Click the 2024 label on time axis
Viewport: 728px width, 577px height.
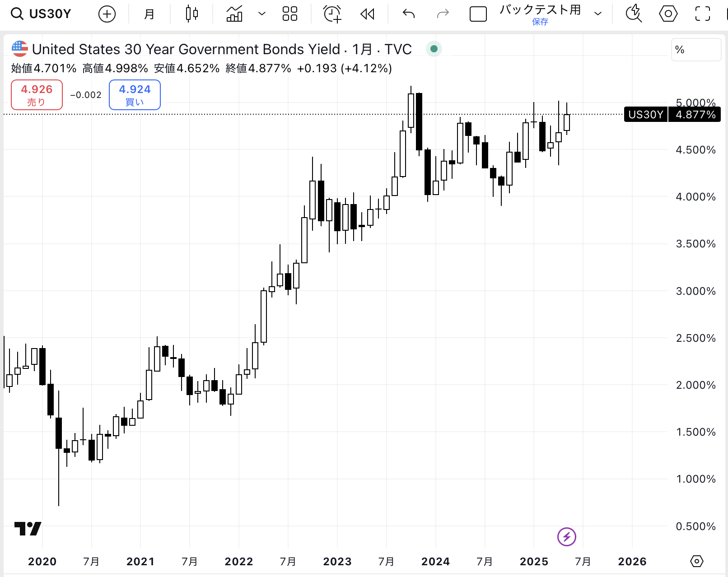point(435,562)
